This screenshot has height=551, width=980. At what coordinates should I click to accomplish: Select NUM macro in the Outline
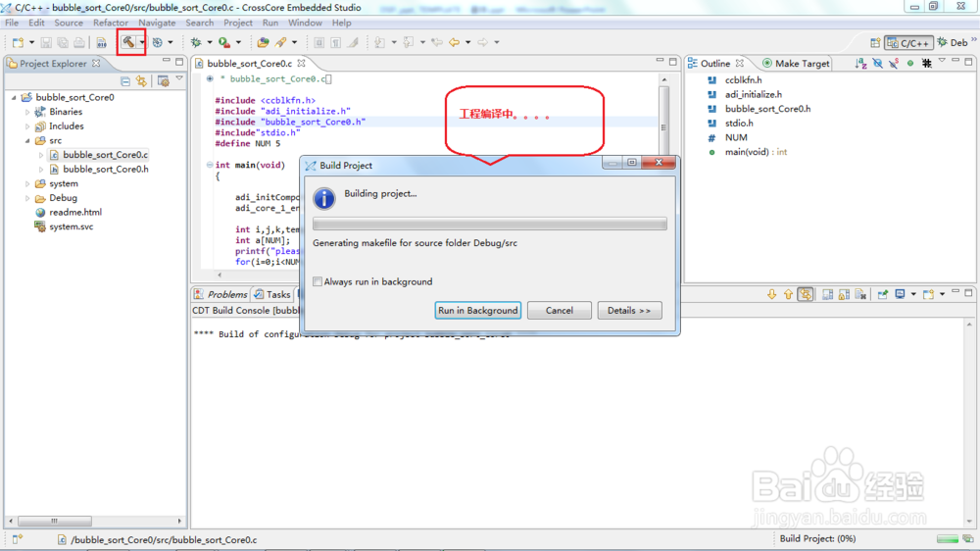727,137
